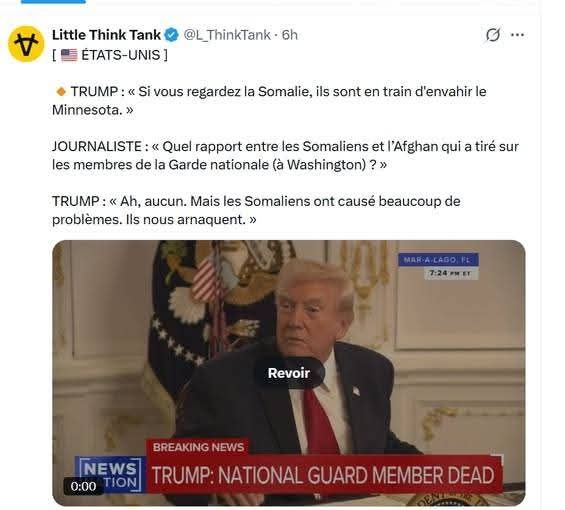
Task: Open the Grok explain-post icon
Action: [x=493, y=35]
